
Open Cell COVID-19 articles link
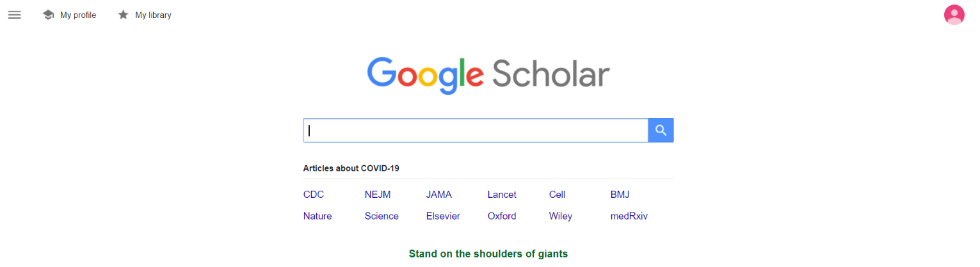tap(557, 195)
